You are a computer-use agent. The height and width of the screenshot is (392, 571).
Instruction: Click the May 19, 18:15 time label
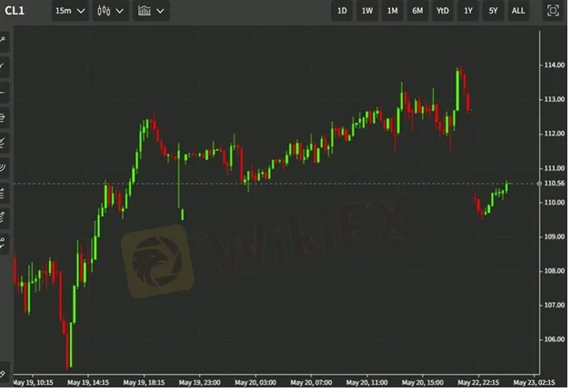(144, 383)
